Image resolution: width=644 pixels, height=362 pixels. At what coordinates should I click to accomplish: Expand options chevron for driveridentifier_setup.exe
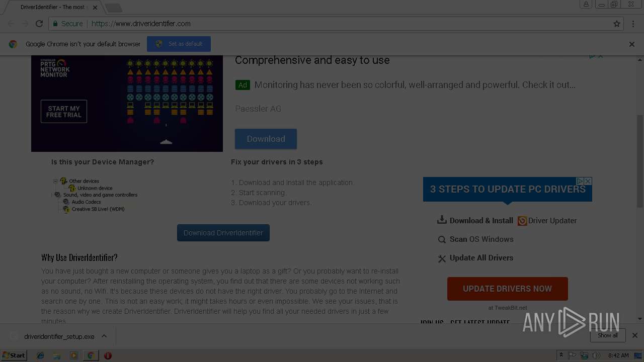(104, 336)
